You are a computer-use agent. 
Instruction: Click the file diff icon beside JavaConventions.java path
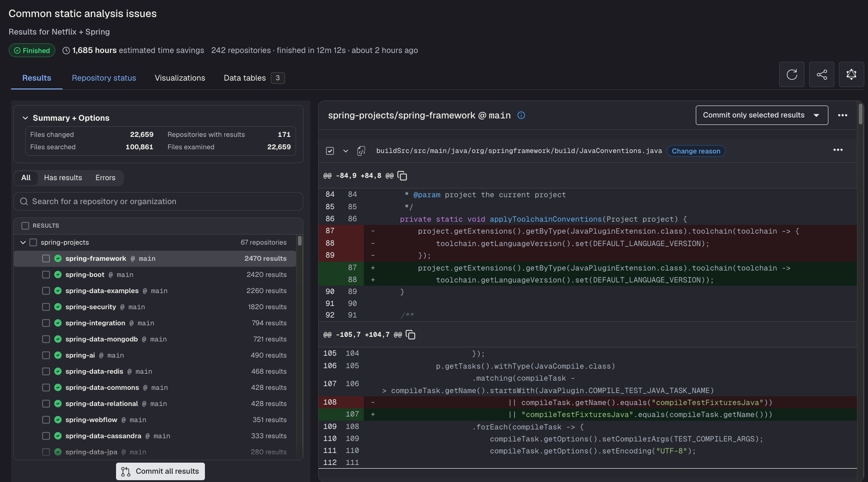(x=361, y=151)
